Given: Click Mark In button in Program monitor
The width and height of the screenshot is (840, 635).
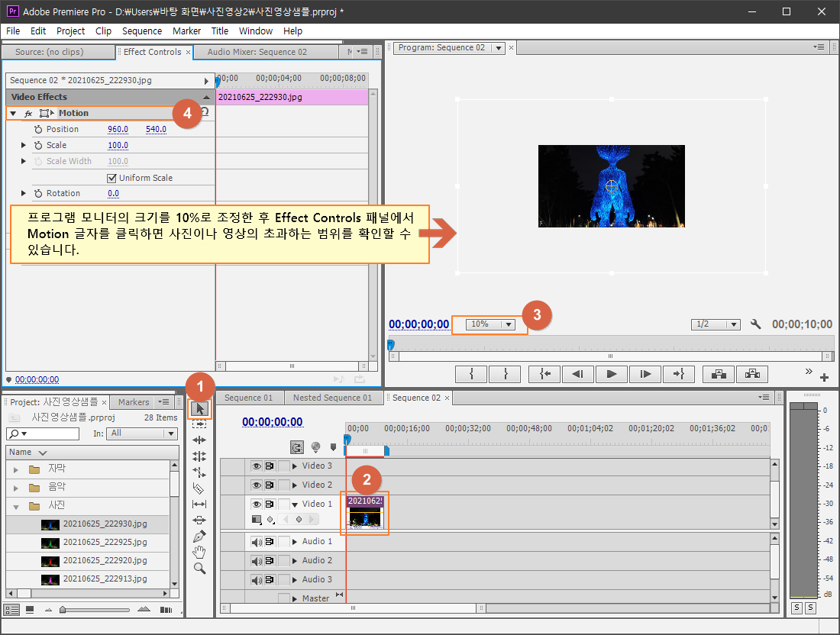Looking at the screenshot, I should (471, 374).
